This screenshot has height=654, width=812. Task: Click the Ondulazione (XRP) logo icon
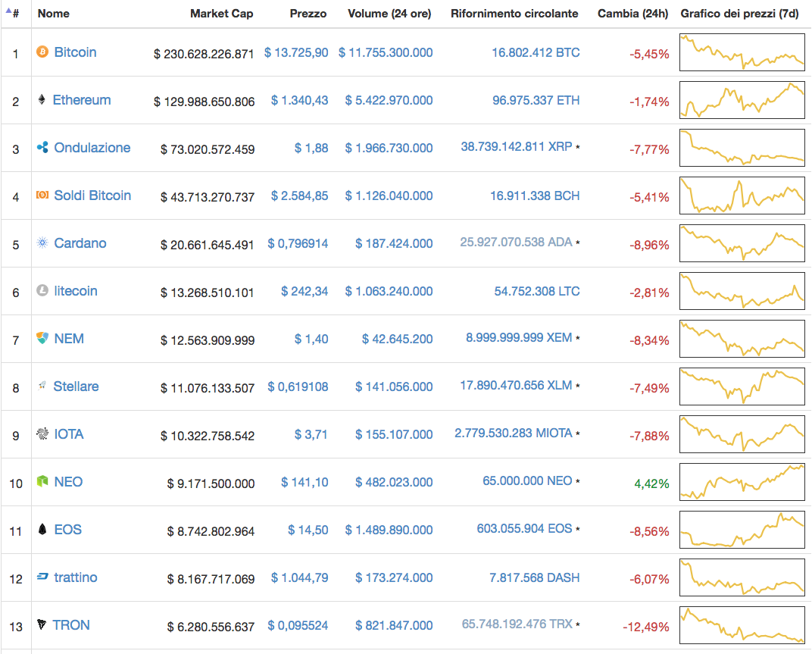(x=42, y=148)
